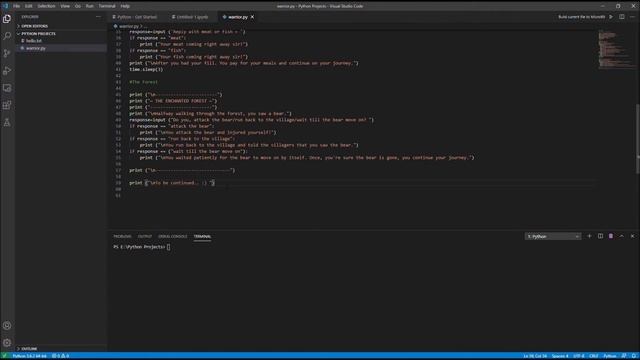This screenshot has width=640, height=360.
Task: Expand the Open Editors section
Action: (x=34, y=26)
